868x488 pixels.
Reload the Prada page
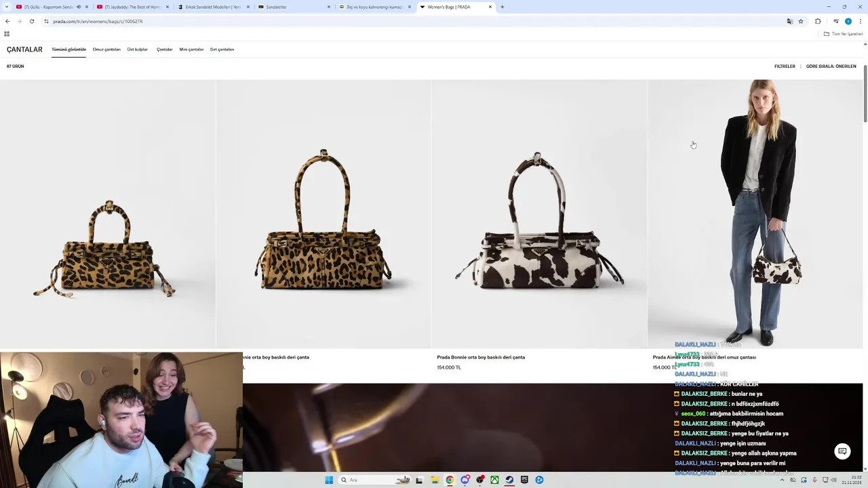[x=31, y=21]
